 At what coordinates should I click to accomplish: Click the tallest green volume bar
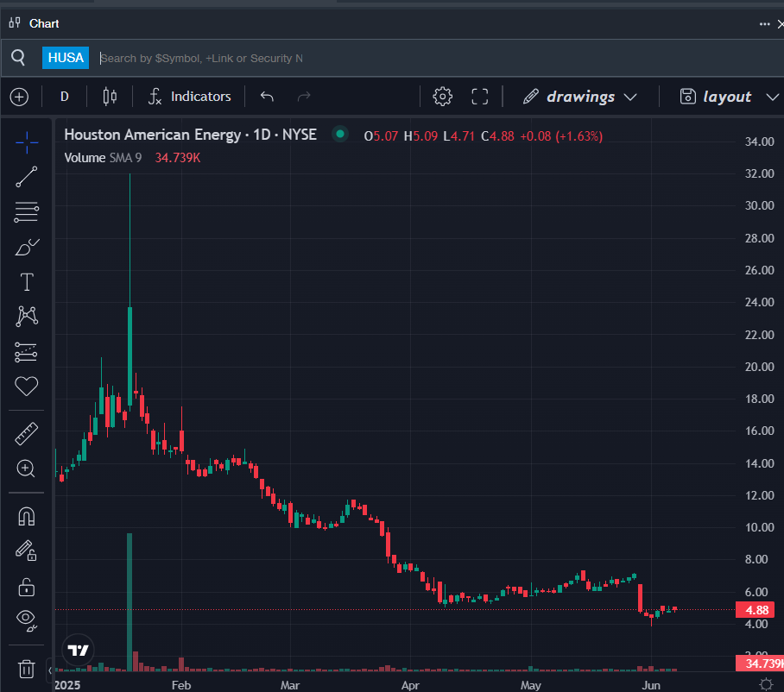pyautogui.click(x=130, y=602)
